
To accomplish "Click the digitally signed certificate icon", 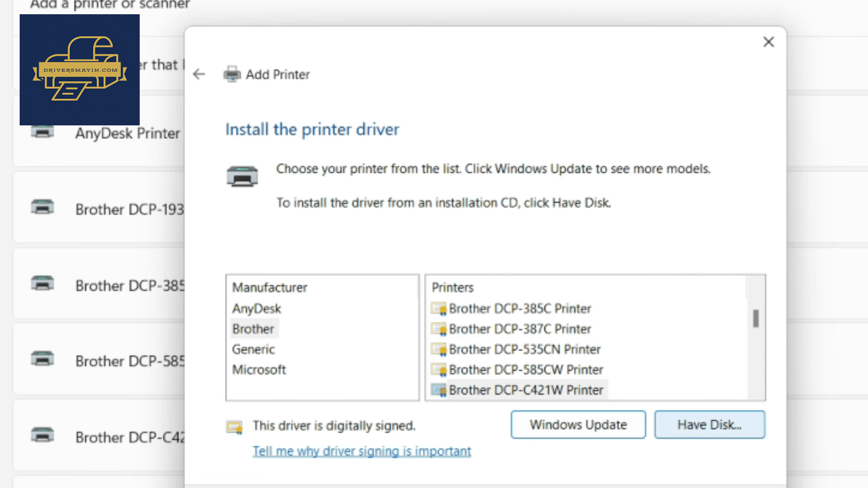I will [x=235, y=426].
